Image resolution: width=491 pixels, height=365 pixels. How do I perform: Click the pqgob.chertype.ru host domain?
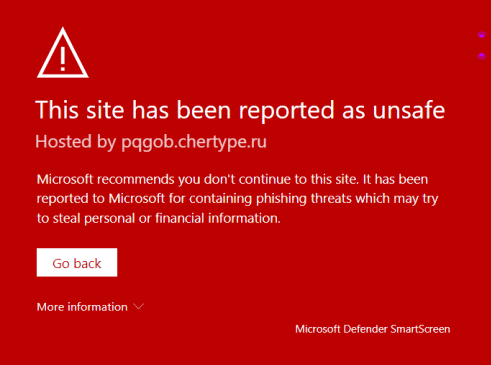(x=194, y=142)
